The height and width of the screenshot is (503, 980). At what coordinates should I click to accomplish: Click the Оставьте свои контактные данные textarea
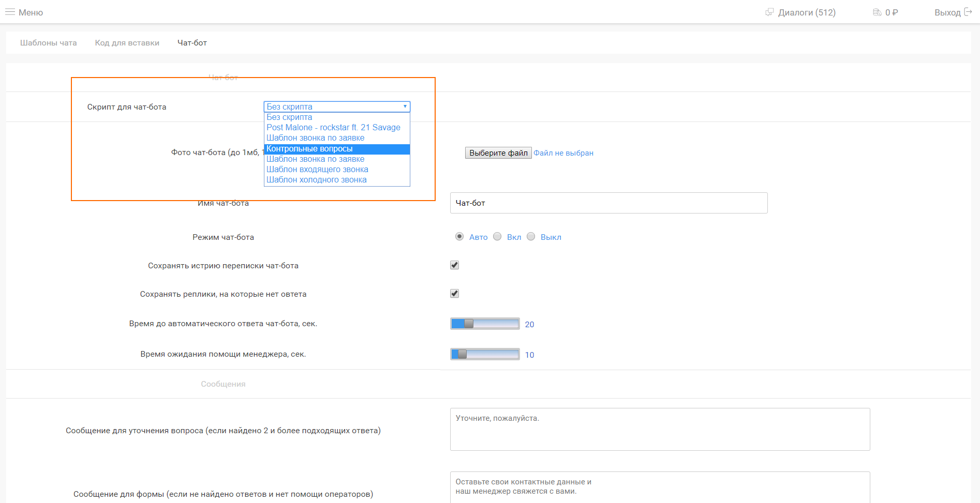660,487
